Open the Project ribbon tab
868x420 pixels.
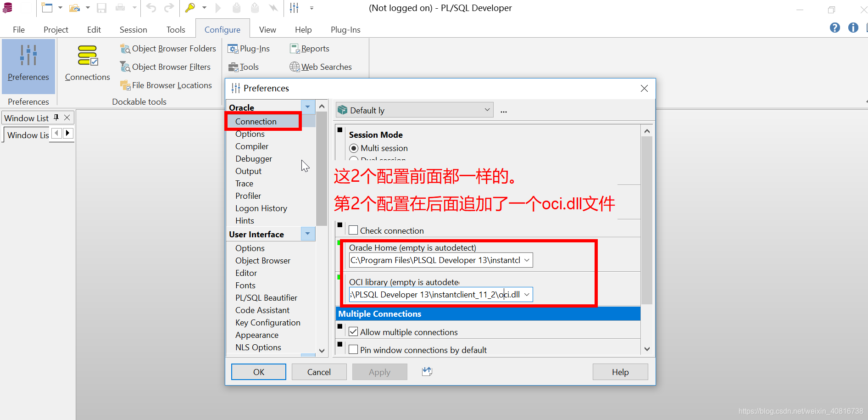tap(56, 29)
